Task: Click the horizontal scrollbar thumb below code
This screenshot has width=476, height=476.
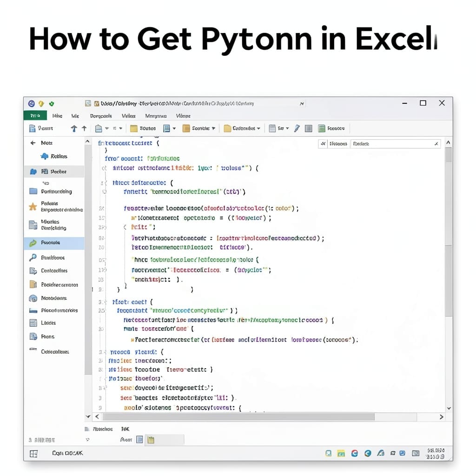Action: 238,417
